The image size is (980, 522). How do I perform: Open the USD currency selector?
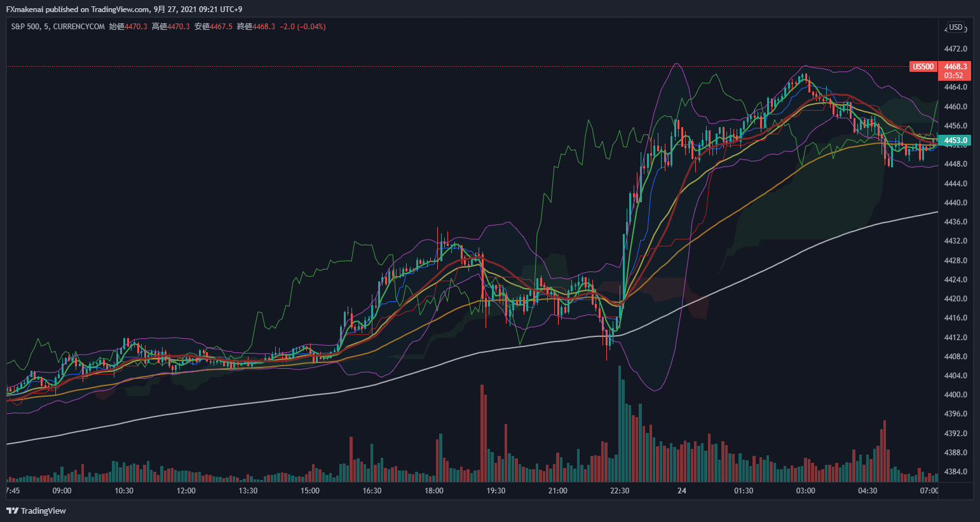tap(956, 27)
